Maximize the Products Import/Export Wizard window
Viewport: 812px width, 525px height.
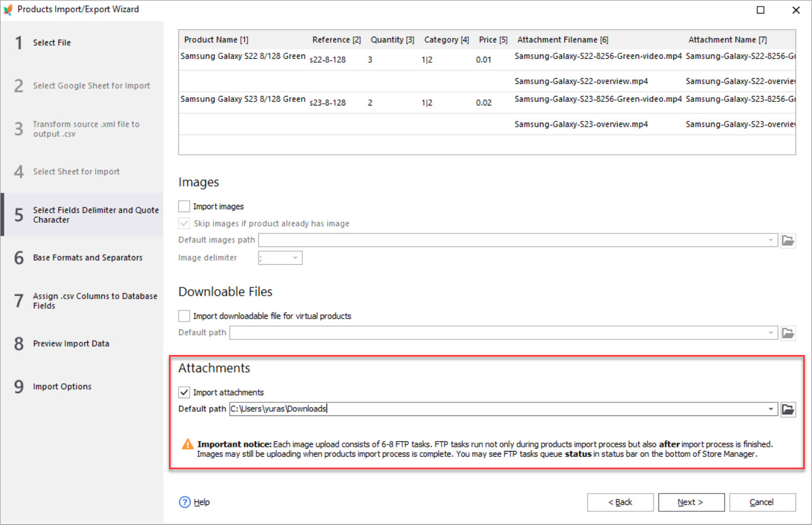(760, 10)
